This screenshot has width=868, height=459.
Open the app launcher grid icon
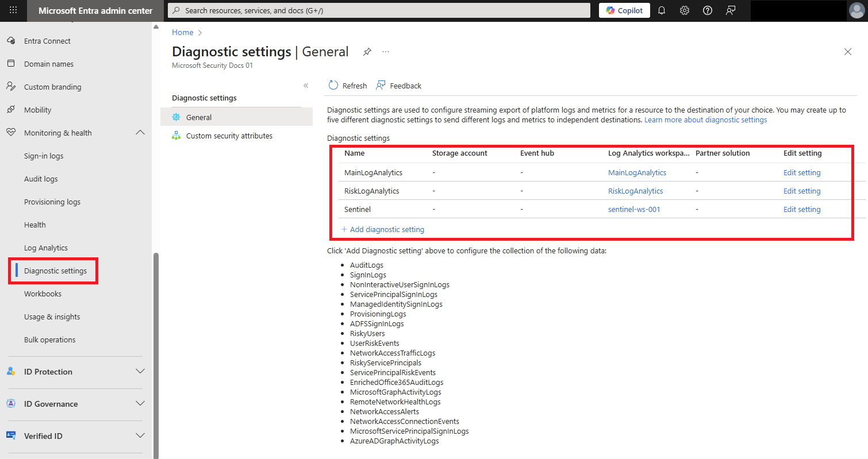(x=13, y=10)
